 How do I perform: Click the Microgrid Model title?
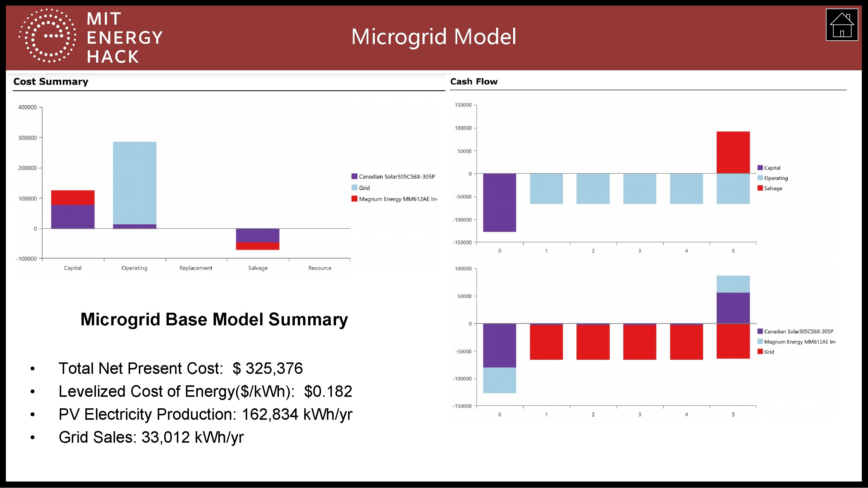point(434,36)
